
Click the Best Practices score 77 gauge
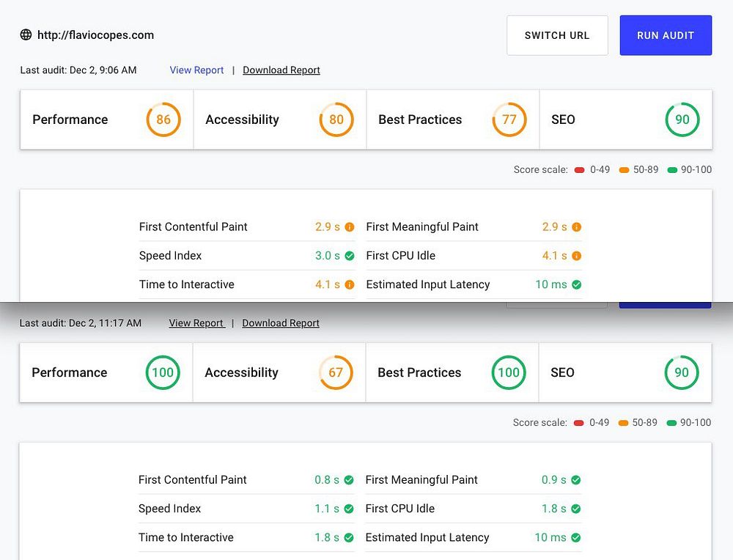[509, 119]
